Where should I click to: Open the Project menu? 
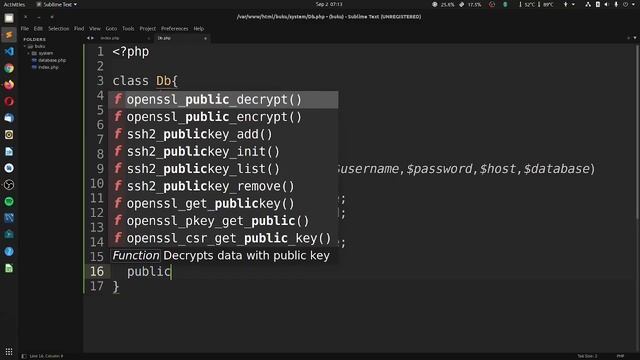coord(148,29)
